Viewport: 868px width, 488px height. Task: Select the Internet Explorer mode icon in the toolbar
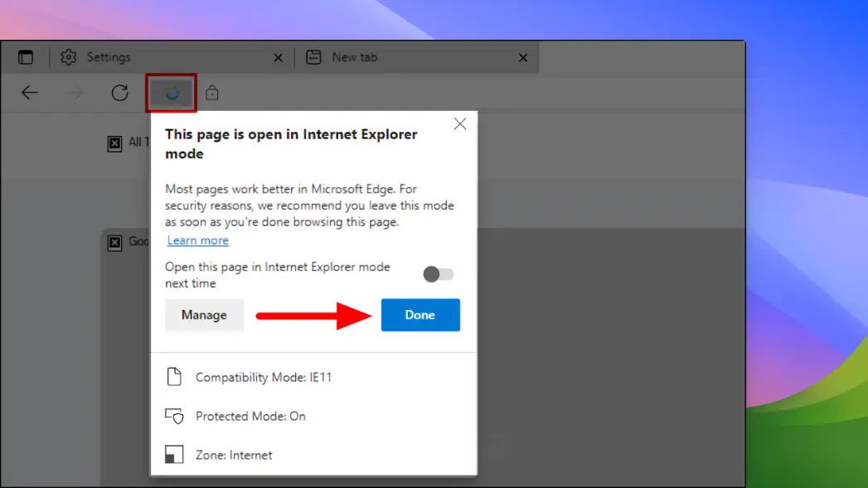[x=171, y=93]
